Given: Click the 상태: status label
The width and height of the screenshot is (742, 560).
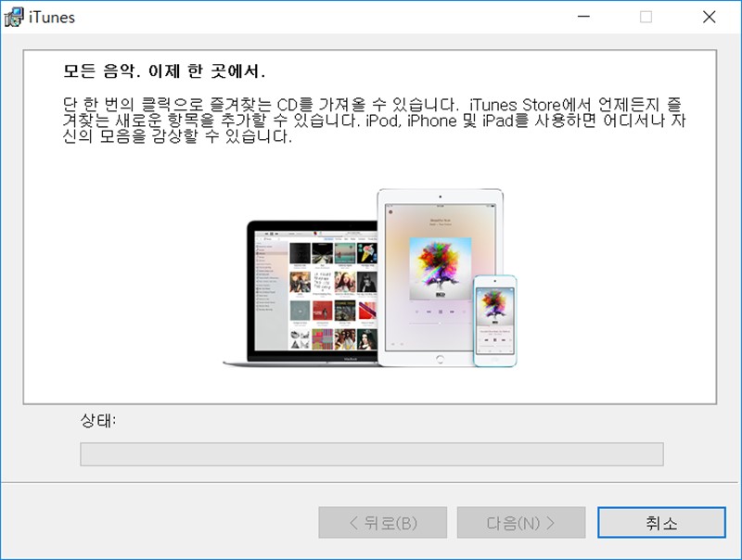Looking at the screenshot, I should (98, 420).
